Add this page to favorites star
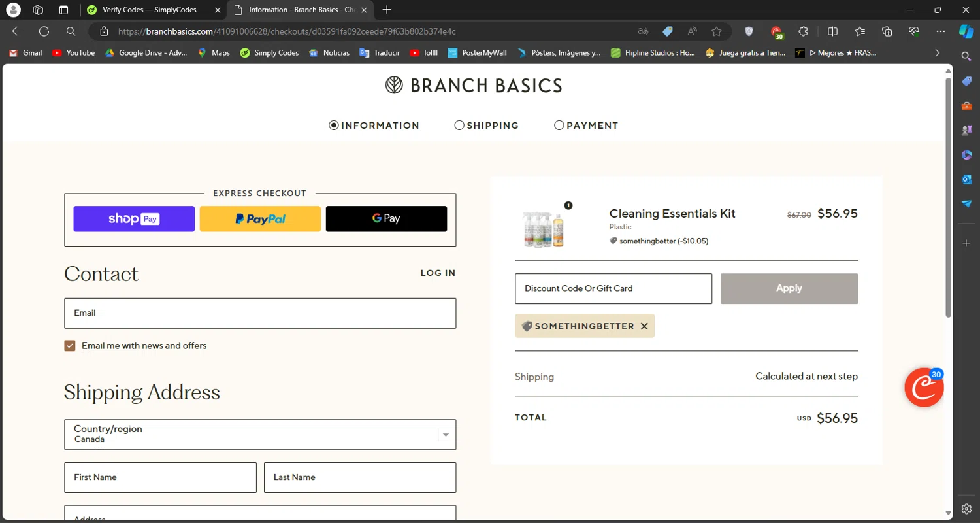 (x=717, y=31)
